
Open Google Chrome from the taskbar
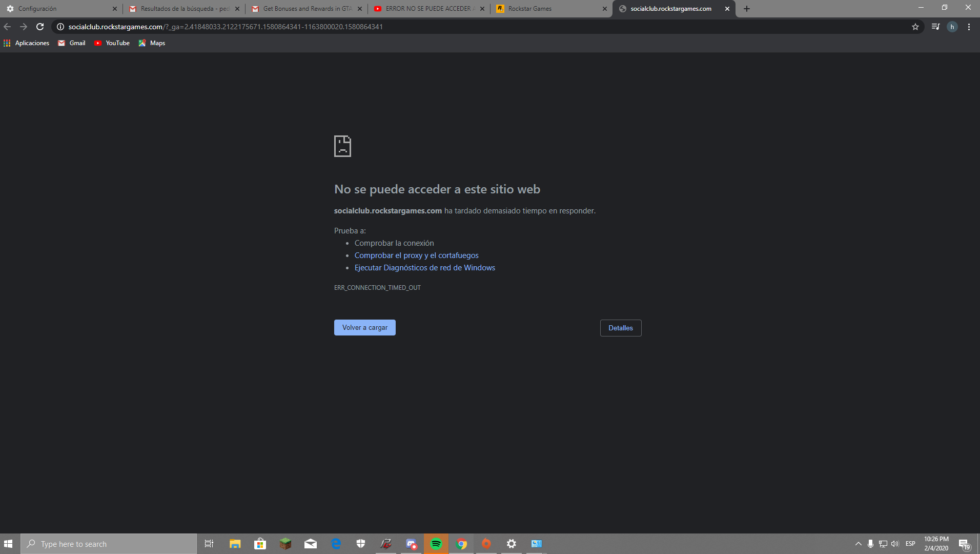point(461,544)
